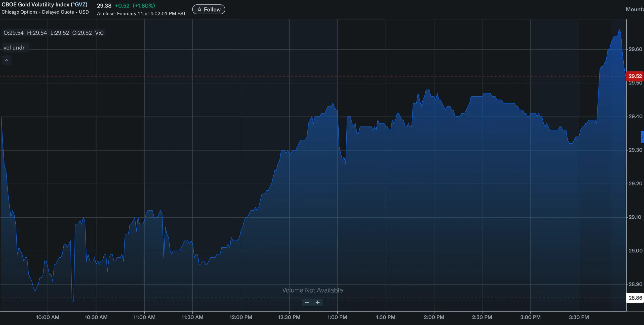Screen dimensions: 644x325
Task: Toggle the OHLC data readout display
Action: tap(53, 33)
